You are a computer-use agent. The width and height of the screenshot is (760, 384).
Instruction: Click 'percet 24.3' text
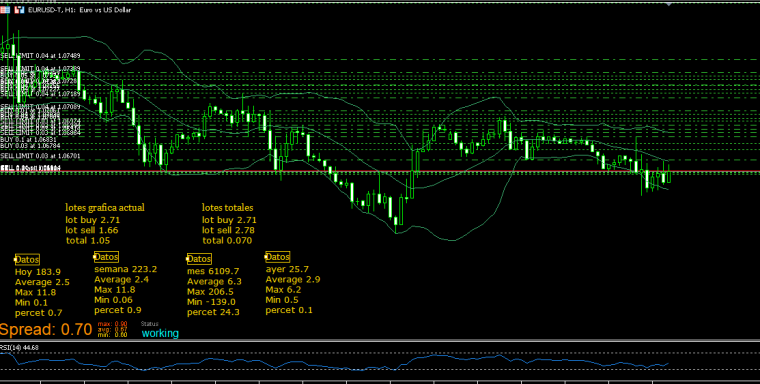tap(213, 312)
